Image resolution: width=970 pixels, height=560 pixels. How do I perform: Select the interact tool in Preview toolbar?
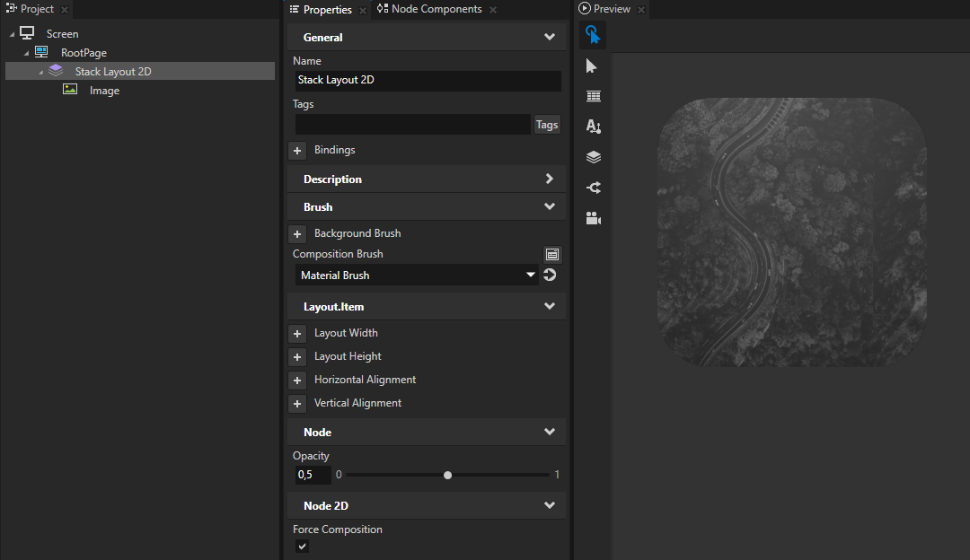click(592, 35)
